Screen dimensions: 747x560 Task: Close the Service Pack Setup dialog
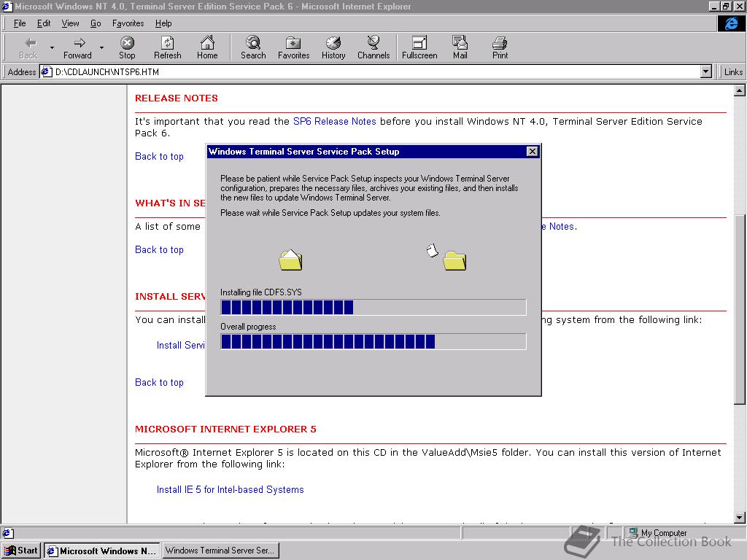click(x=532, y=152)
